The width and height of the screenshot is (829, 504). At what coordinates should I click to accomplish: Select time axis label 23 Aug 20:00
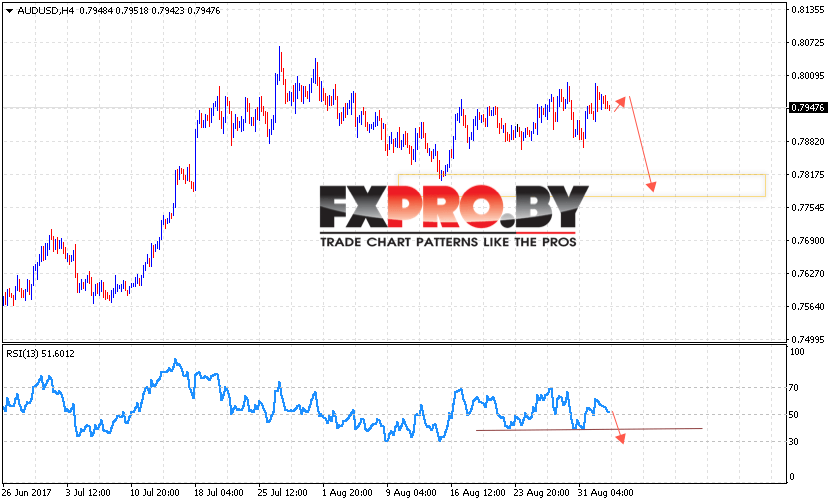[x=541, y=493]
